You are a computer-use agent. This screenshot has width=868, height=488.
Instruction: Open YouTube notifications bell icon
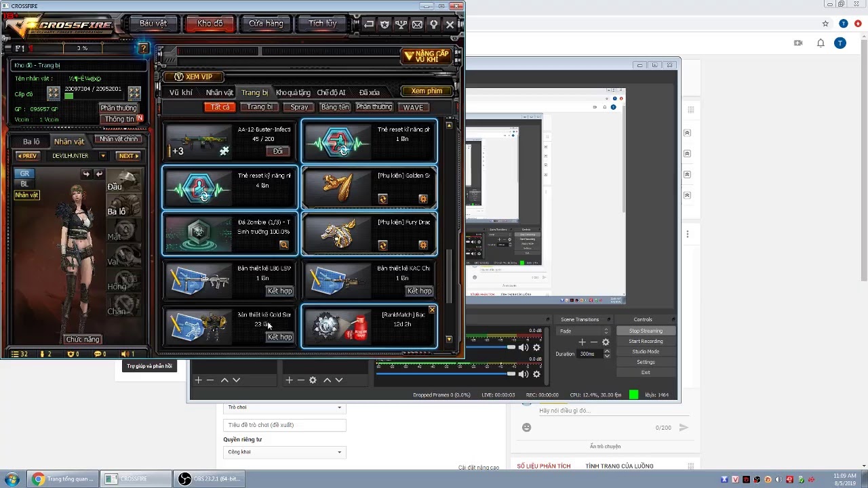tap(821, 43)
